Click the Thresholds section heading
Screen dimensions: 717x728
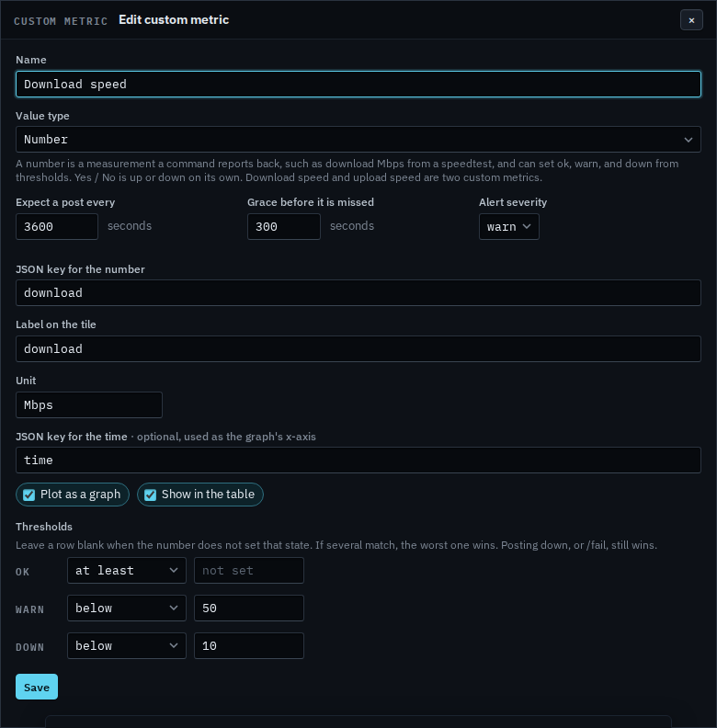[44, 527]
